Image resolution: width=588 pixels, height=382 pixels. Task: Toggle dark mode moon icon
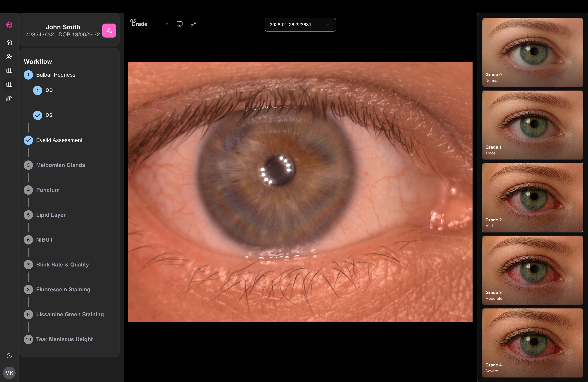click(x=9, y=356)
